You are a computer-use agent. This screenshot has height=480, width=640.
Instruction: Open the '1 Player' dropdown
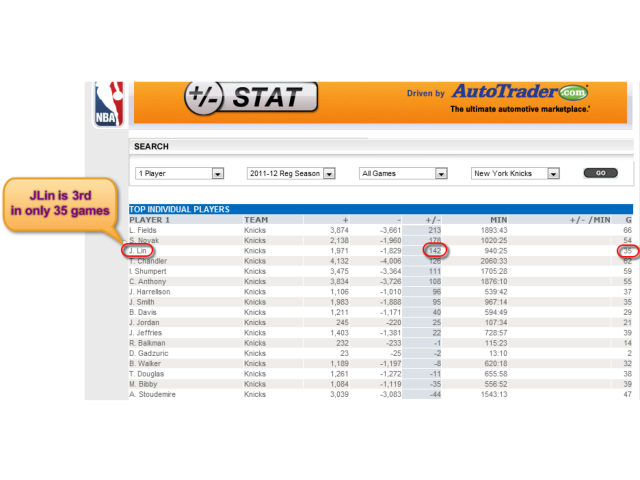pyautogui.click(x=180, y=173)
